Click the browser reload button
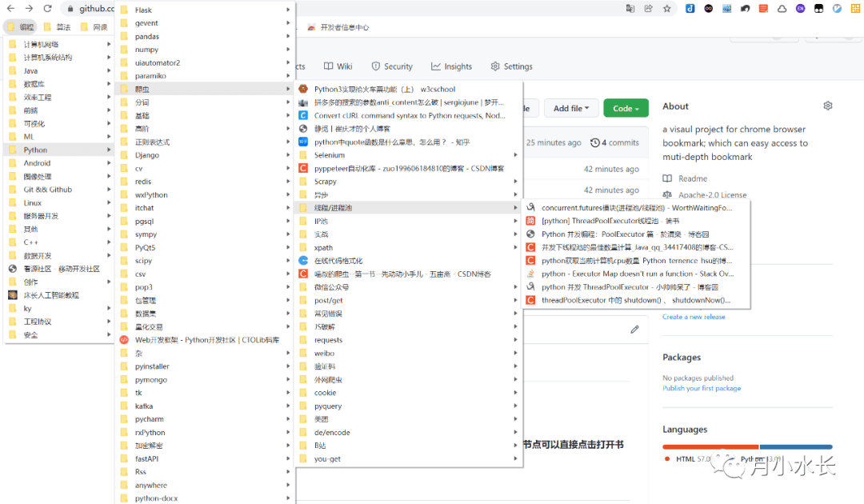The image size is (864, 504). tap(47, 8)
